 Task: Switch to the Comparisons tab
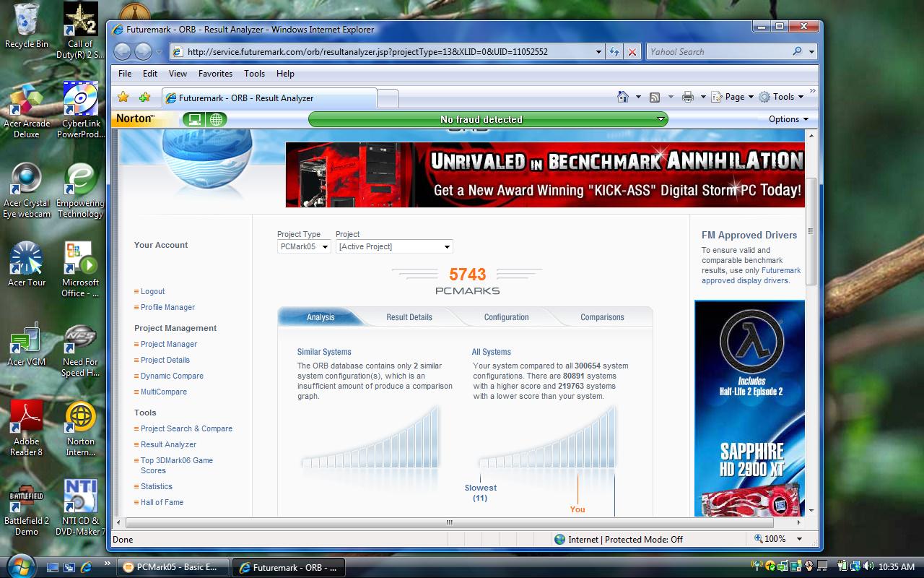(602, 317)
